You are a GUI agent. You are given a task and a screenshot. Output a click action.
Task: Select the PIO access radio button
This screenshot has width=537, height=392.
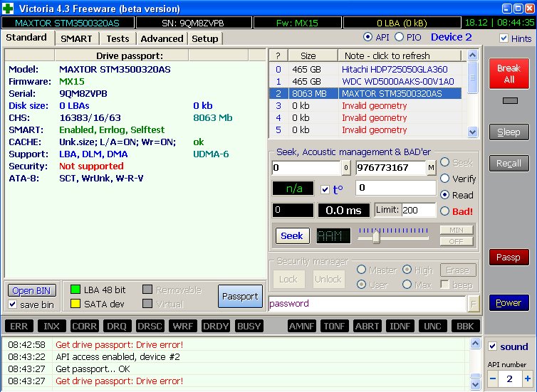[x=399, y=37]
